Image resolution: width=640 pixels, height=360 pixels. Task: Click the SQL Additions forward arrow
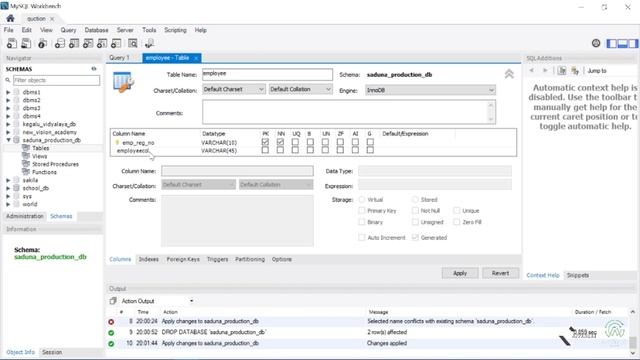pyautogui.click(x=545, y=71)
